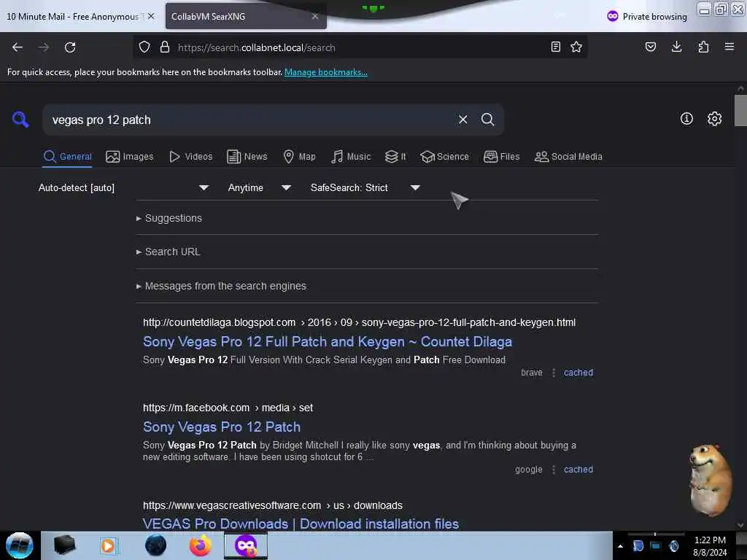Viewport: 747px width, 560px height.
Task: Open the media player taskbar icon
Action: (108, 545)
